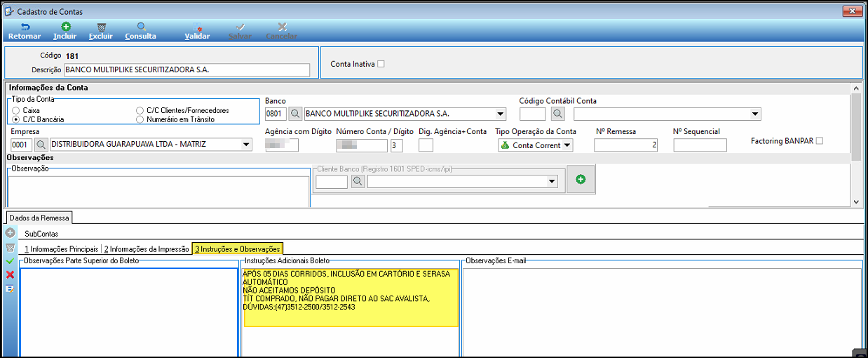
Task: Click the green Incluir icon
Action: tap(65, 27)
